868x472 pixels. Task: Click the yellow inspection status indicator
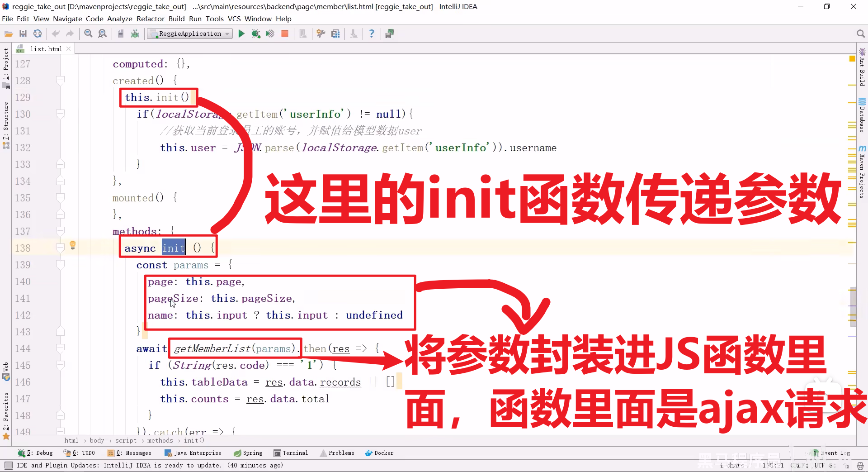[852, 59]
